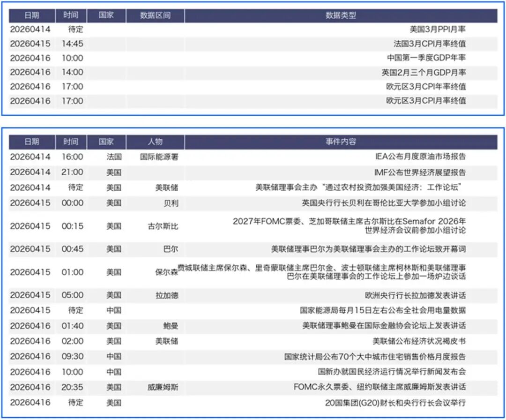Select 国新办就国民经济运行情况举行新闻发布会 event

pos(392,372)
